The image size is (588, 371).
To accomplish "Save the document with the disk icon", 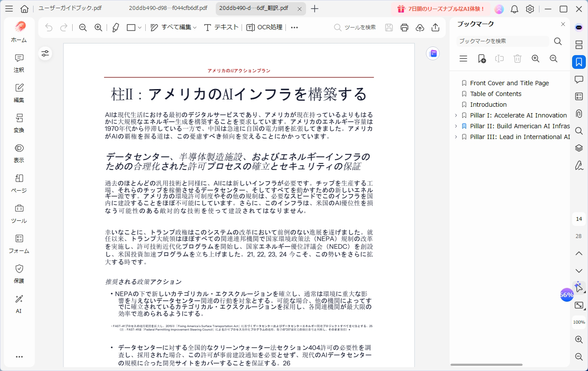I will (389, 28).
